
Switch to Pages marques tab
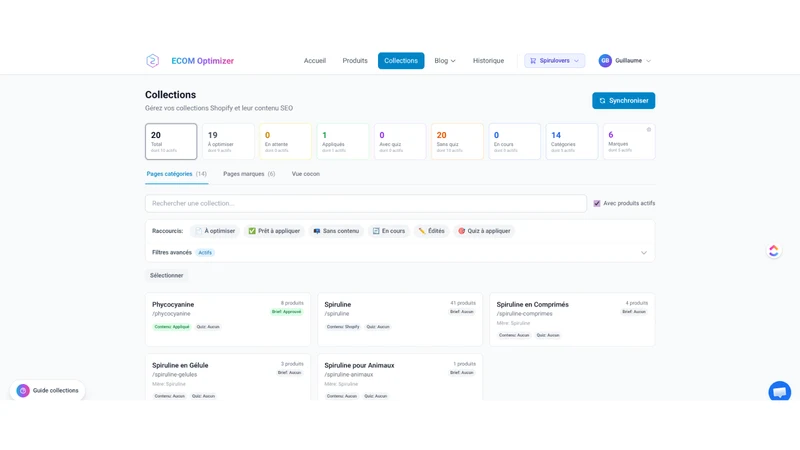point(249,174)
